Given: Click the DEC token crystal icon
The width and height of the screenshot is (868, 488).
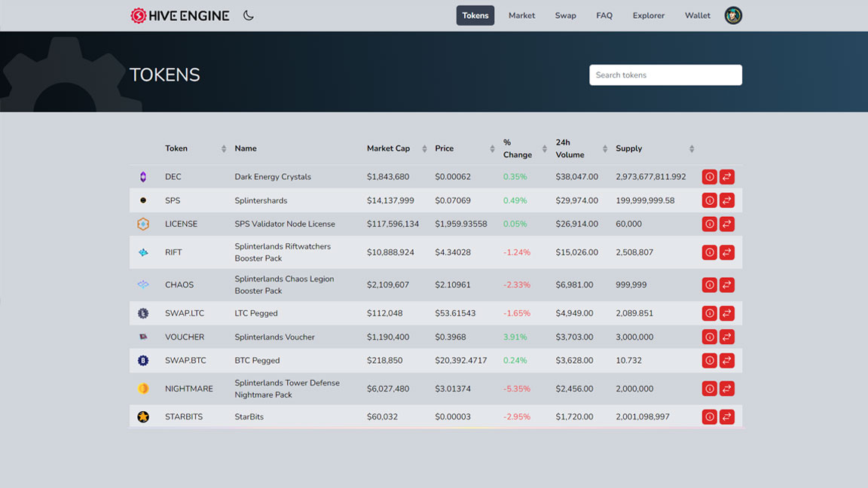Looking at the screenshot, I should pyautogui.click(x=143, y=177).
